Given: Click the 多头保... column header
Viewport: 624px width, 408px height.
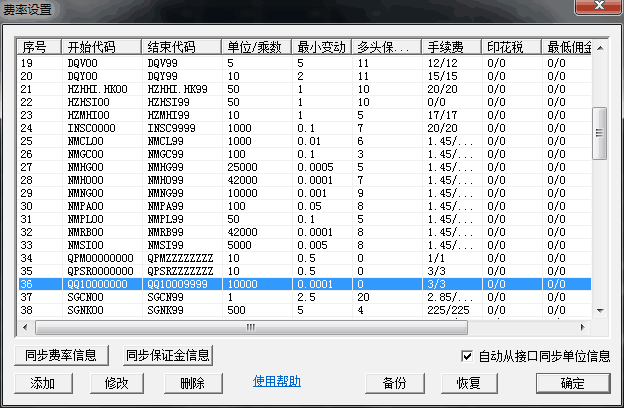Looking at the screenshot, I should 386,47.
